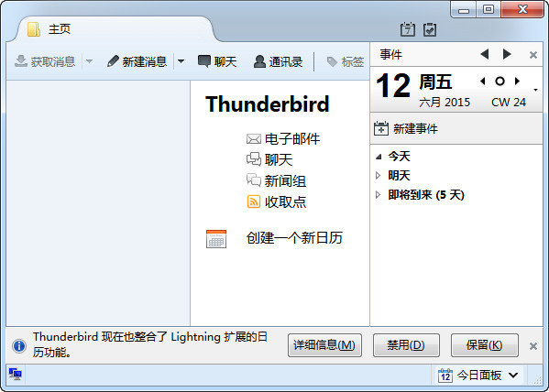Set up a Newsgroups (新闻组) account
This screenshot has width=549, height=392.
276,181
